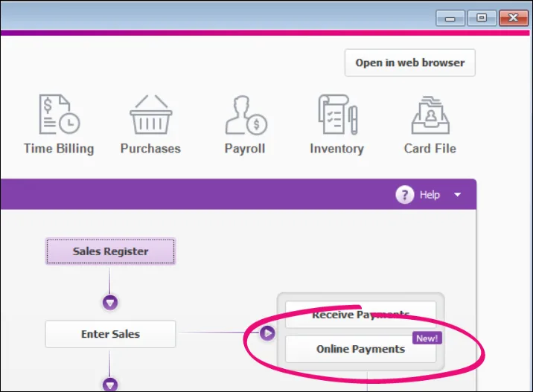Open Online Payments

360,349
